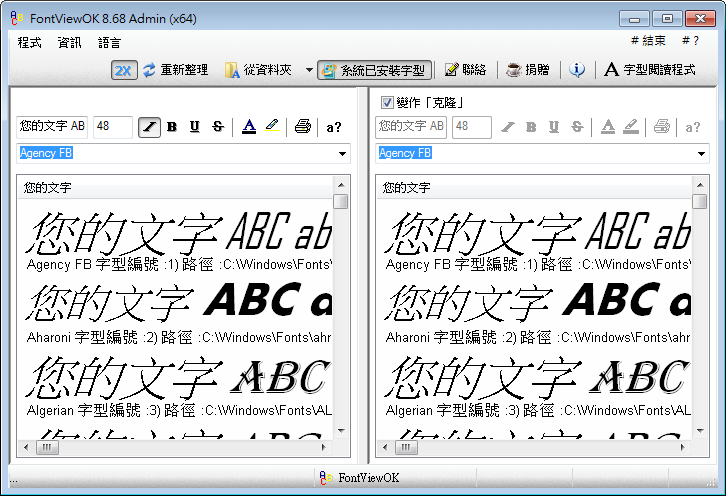This screenshot has height=496, width=726.
Task: Select Agency FB row in right list
Action: click(536, 241)
